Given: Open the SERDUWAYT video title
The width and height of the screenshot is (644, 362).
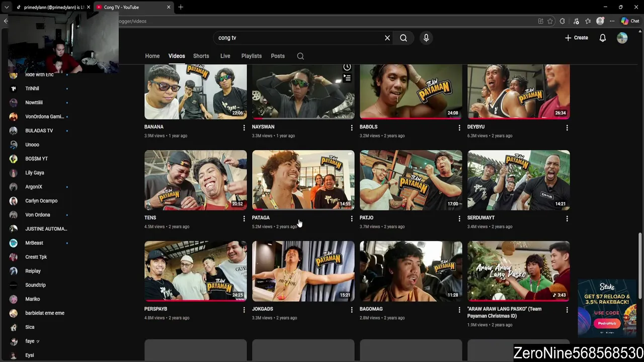Looking at the screenshot, I should click(x=481, y=218).
